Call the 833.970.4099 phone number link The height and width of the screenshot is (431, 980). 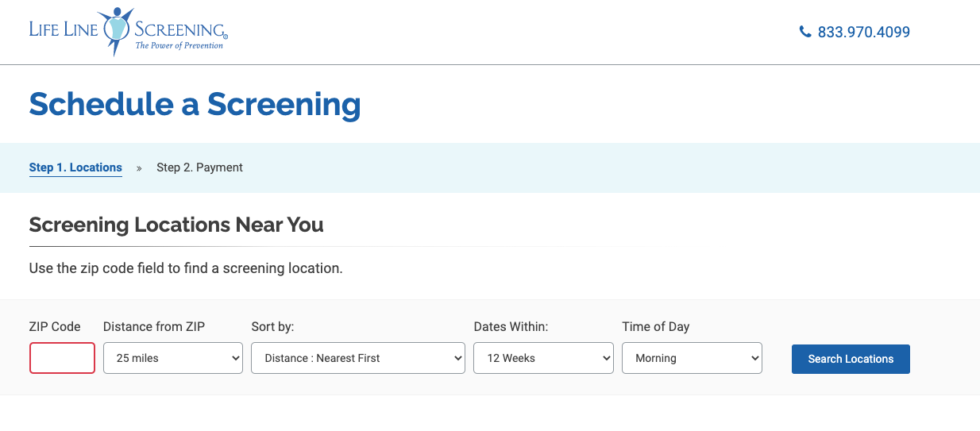[863, 32]
